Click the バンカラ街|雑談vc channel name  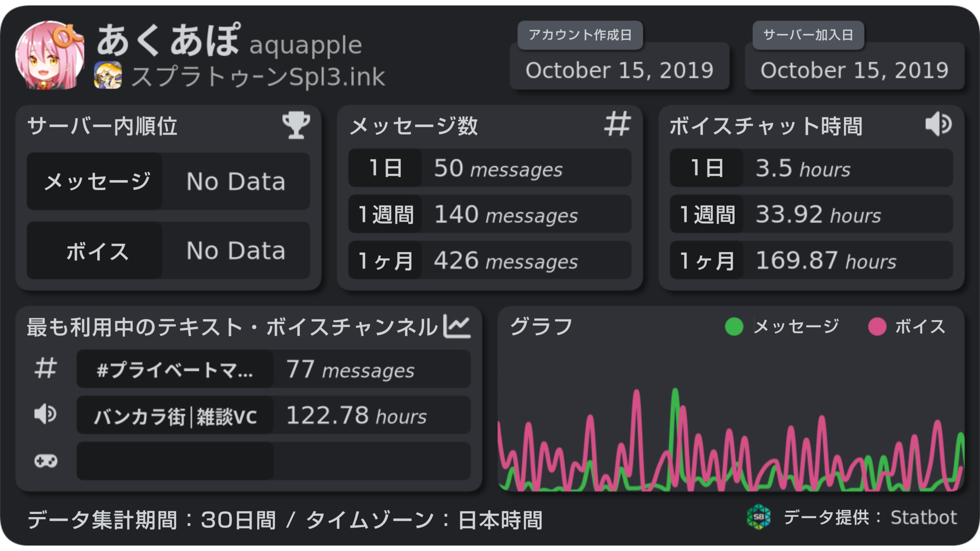(x=175, y=416)
